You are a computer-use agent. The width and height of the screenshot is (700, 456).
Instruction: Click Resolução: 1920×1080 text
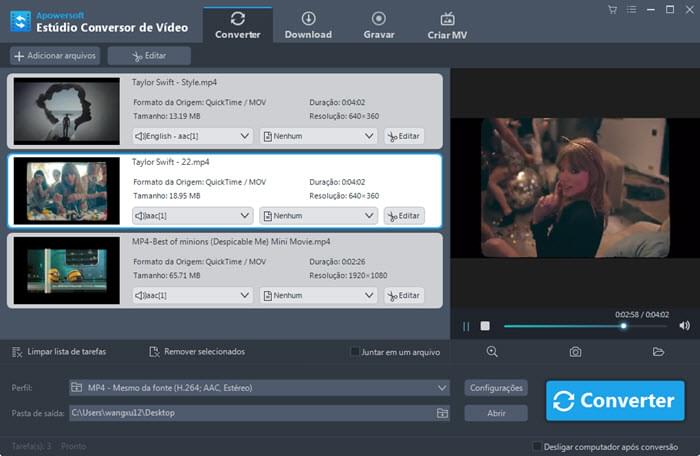(348, 276)
